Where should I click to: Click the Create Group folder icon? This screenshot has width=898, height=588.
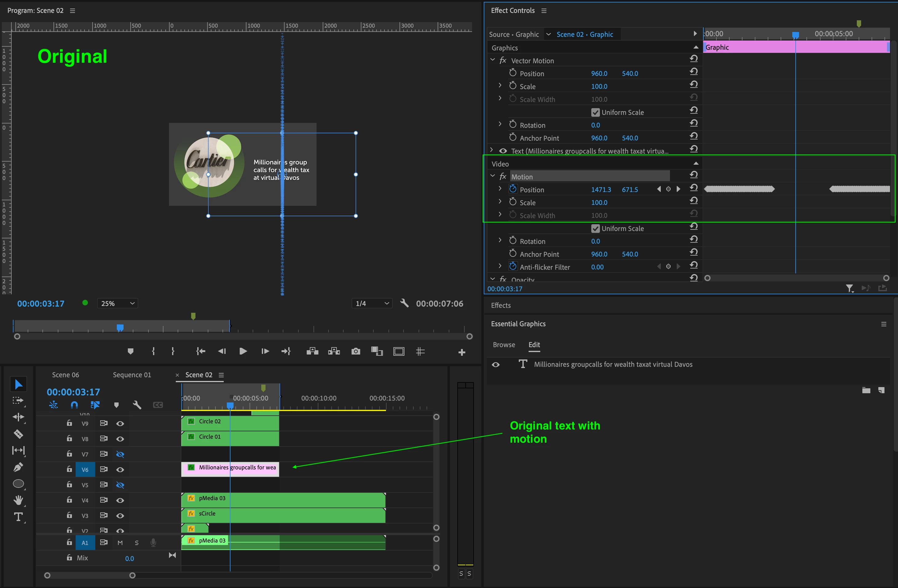pos(866,390)
